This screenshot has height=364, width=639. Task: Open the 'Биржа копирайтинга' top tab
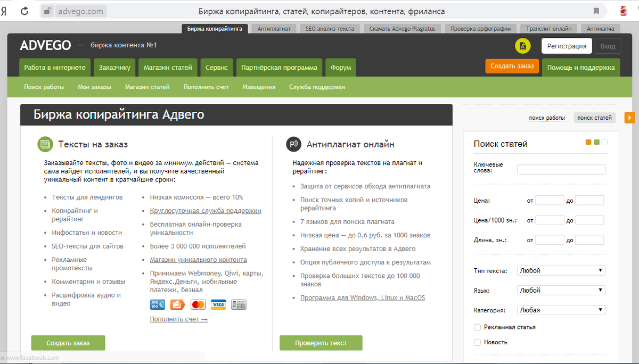click(x=215, y=29)
